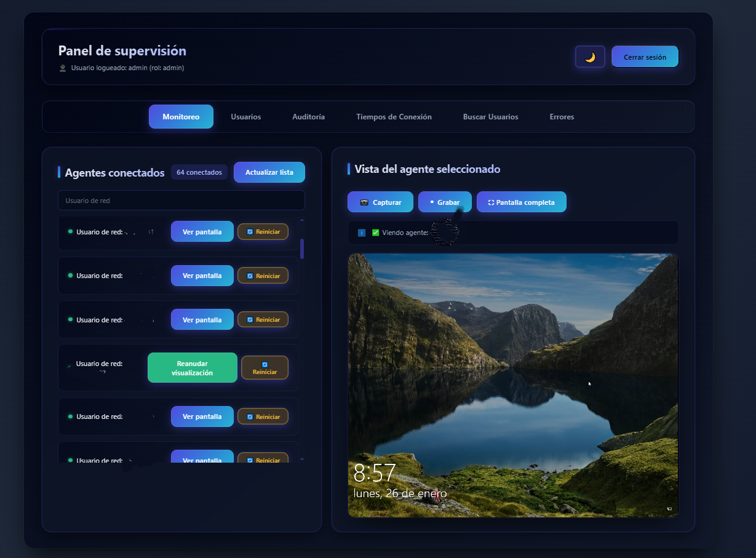Click the camera icon on the Capturar button

[x=364, y=203]
